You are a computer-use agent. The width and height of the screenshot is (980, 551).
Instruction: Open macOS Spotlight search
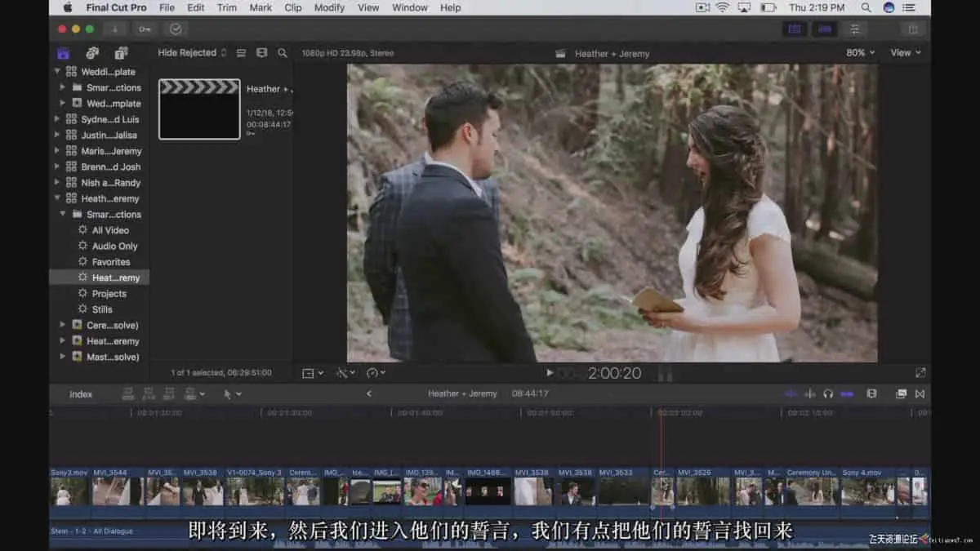point(866,7)
